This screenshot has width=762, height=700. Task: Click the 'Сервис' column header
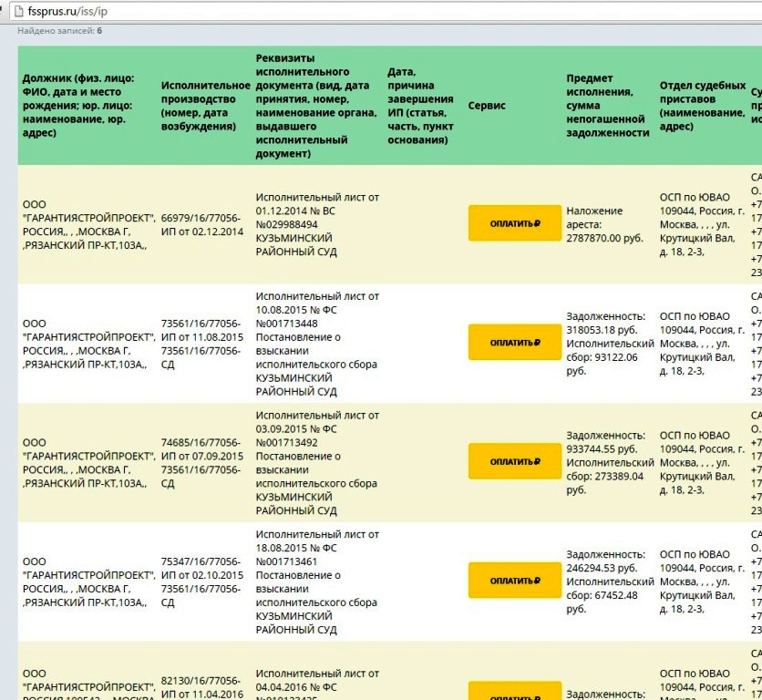(x=487, y=106)
